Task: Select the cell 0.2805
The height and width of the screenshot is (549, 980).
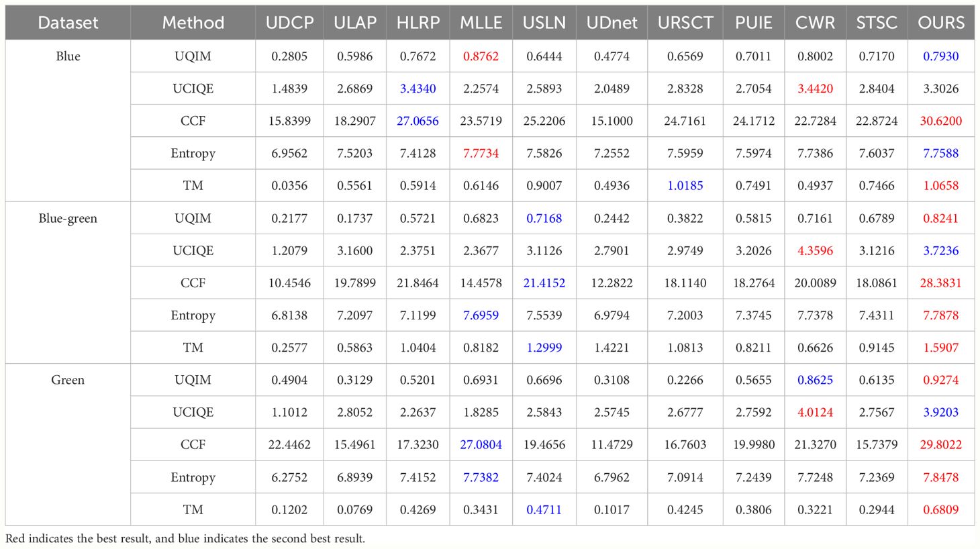Action: pos(289,56)
